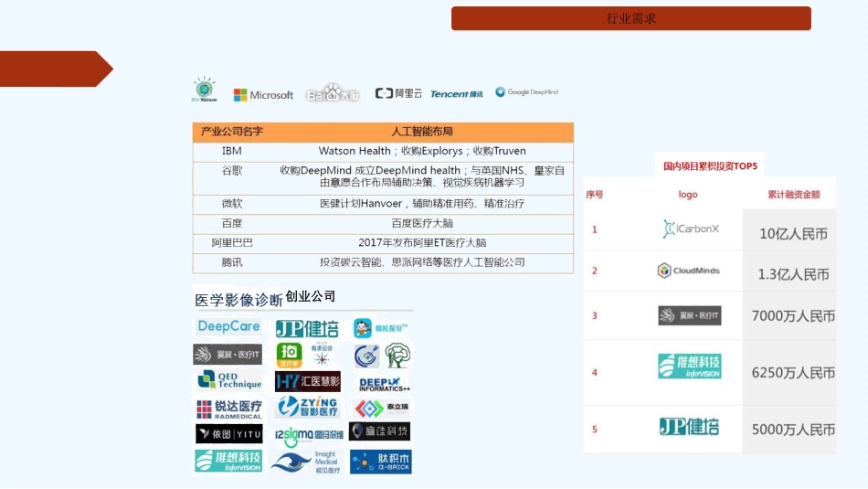This screenshot has height=489, width=868.
Task: Click the logo column header
Action: [x=688, y=195]
